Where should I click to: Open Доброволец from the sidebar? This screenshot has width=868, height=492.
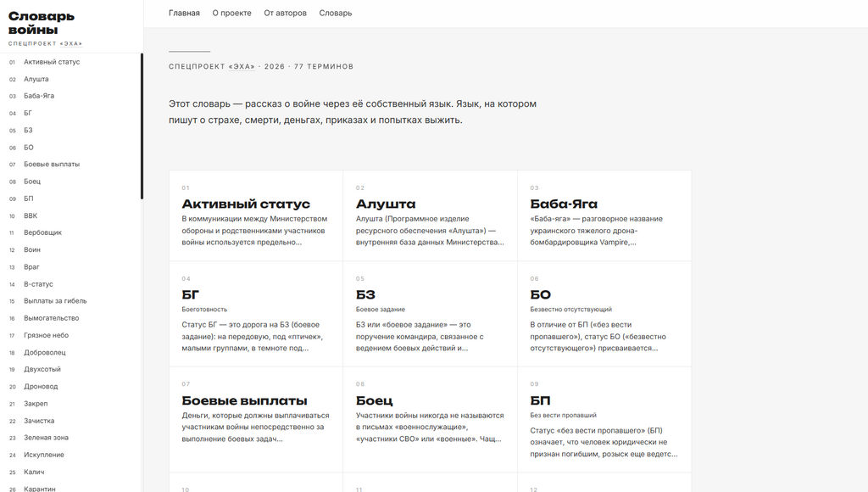pos(44,352)
